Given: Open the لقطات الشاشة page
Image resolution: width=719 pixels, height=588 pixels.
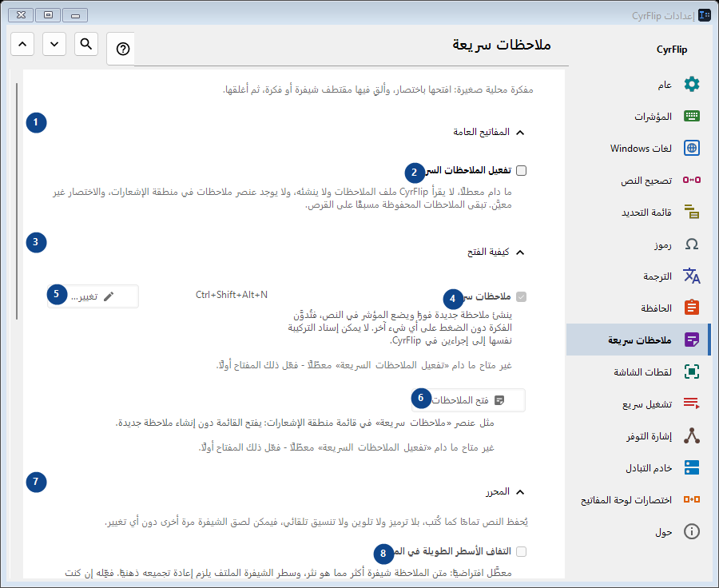Looking at the screenshot, I should (638, 371).
